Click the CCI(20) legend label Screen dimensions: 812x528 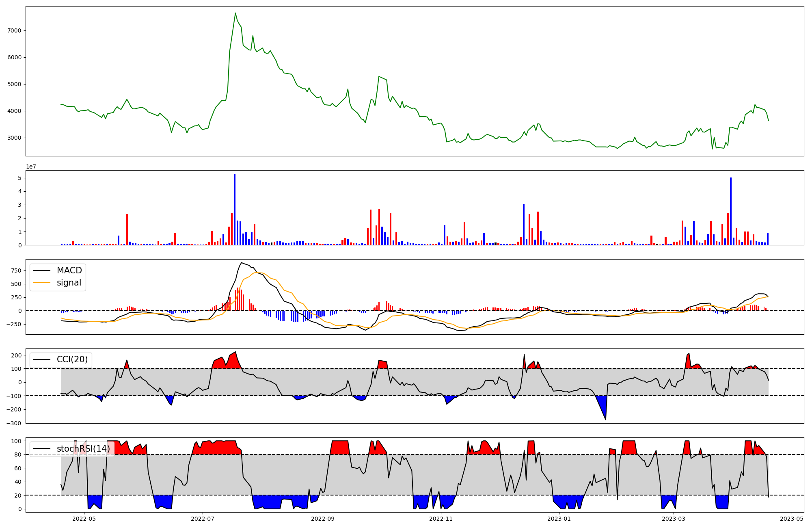point(72,359)
